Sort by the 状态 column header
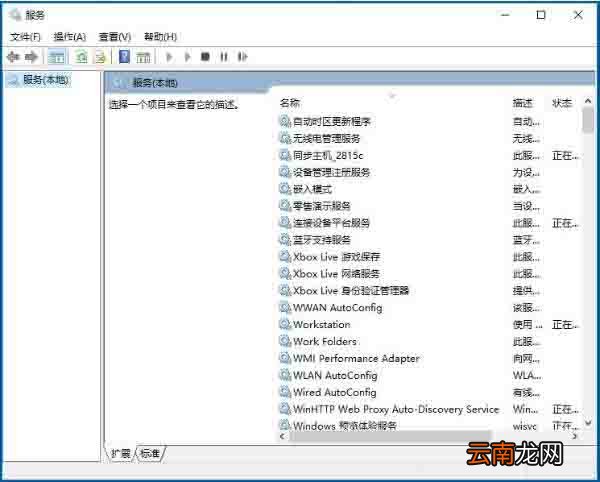This screenshot has width=600, height=482. 562,103
